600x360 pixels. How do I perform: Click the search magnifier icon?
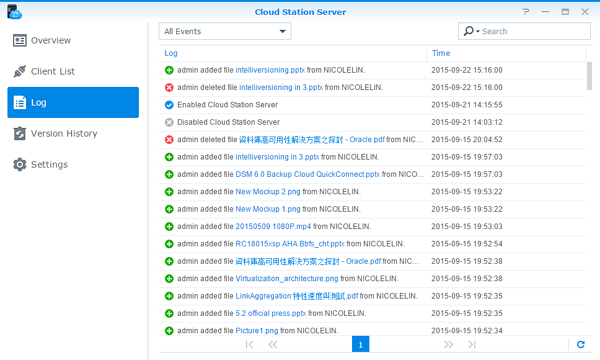point(468,31)
